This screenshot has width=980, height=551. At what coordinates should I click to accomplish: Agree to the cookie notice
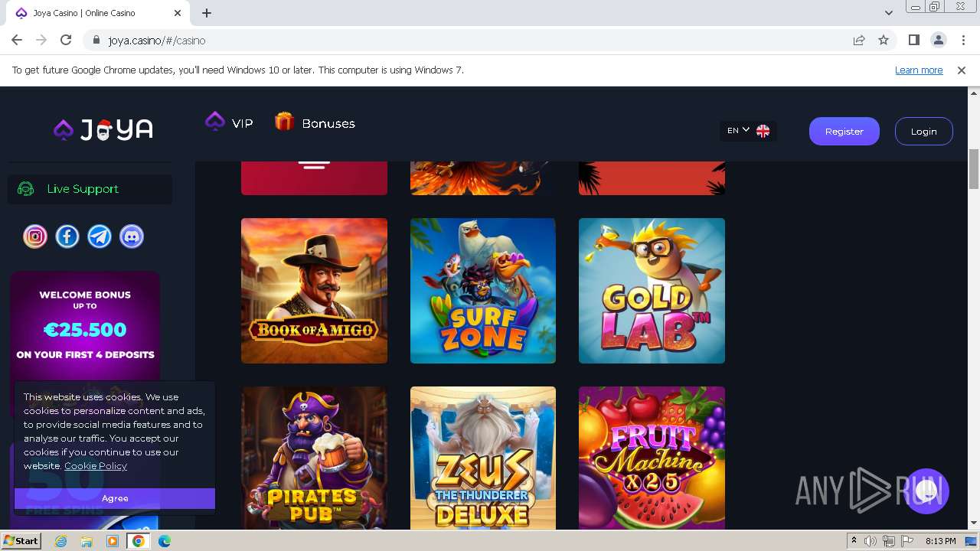(115, 498)
